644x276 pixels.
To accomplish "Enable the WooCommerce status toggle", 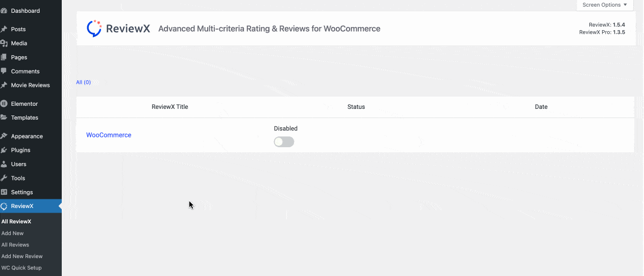I will (284, 142).
